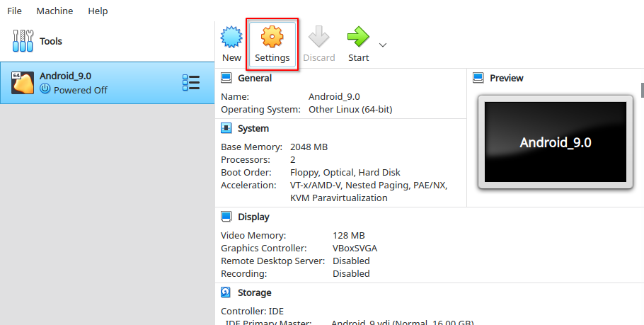Click the Tools wrench icon
This screenshot has width=644, height=325.
coord(23,40)
